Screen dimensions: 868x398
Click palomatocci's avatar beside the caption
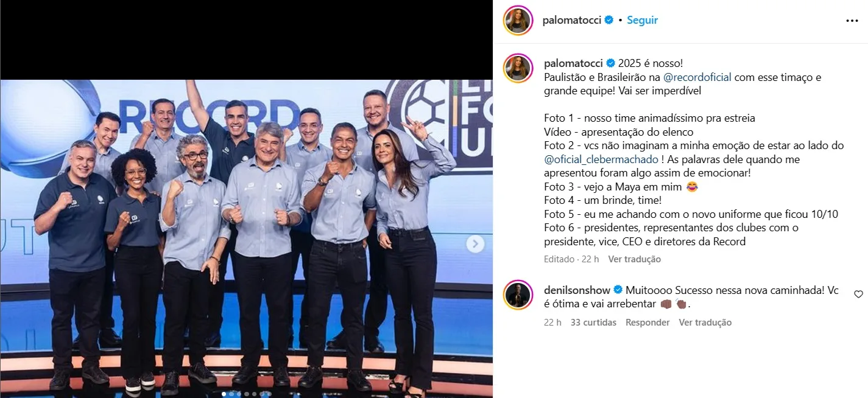pos(518,68)
